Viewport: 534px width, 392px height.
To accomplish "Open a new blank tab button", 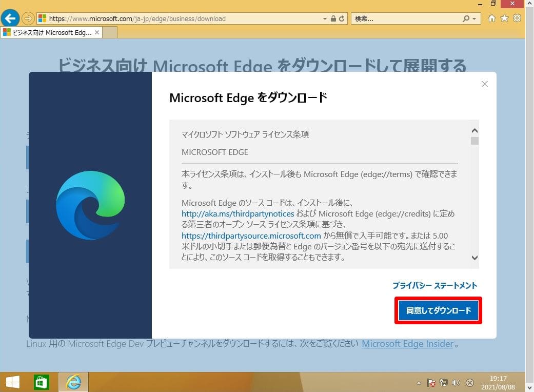I will coord(110,33).
